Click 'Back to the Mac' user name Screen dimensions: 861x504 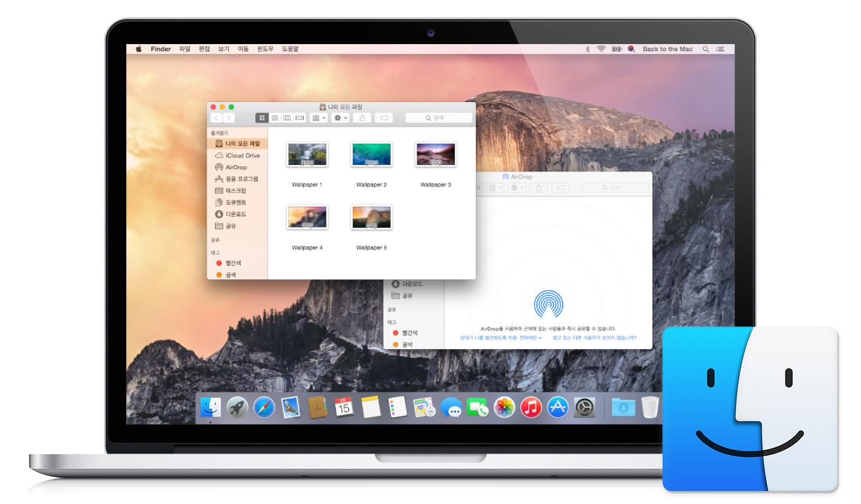coord(667,49)
